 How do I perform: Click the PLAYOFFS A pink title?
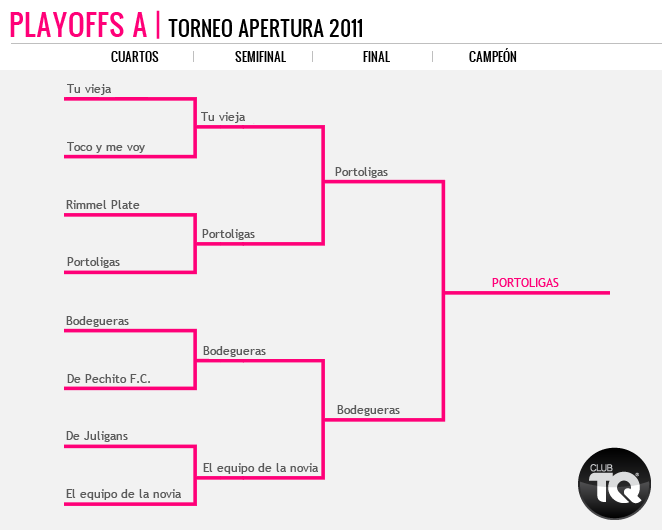pos(78,25)
